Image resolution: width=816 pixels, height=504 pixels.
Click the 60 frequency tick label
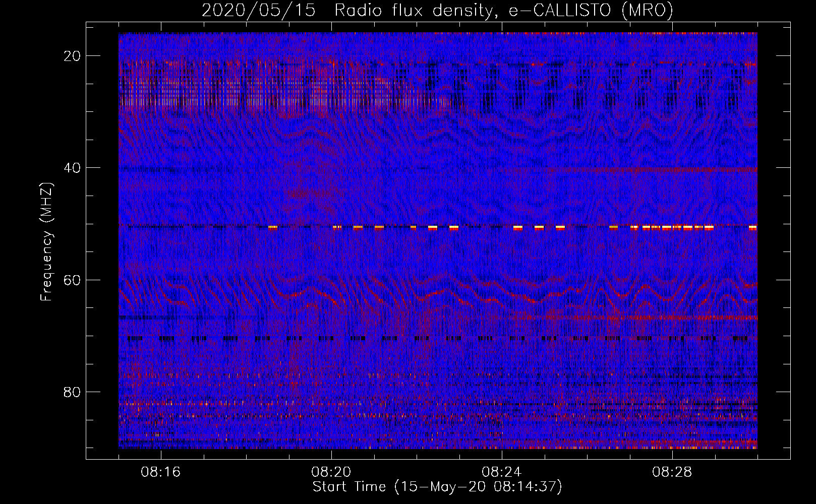(73, 280)
